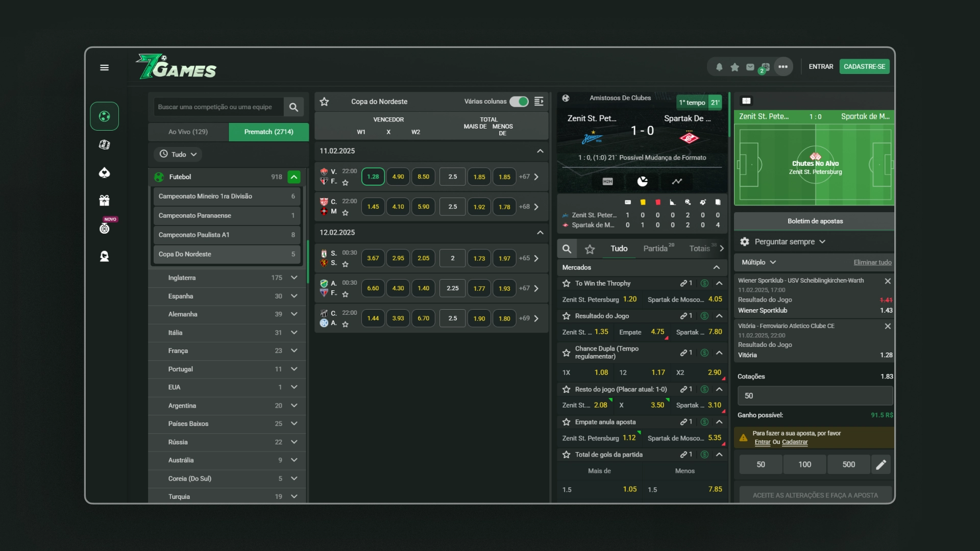Remove the Wiener Sportklub bet selection
Viewport: 980px width, 551px height.
888,281
